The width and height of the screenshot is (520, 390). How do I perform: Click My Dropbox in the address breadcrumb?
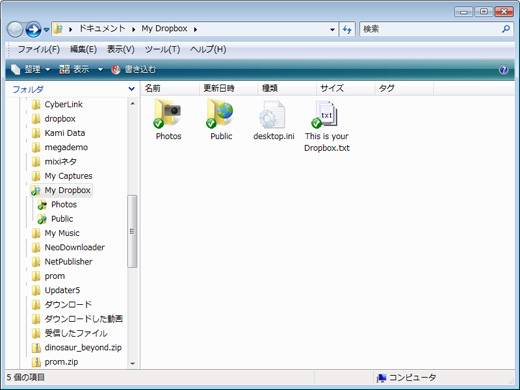(164, 29)
